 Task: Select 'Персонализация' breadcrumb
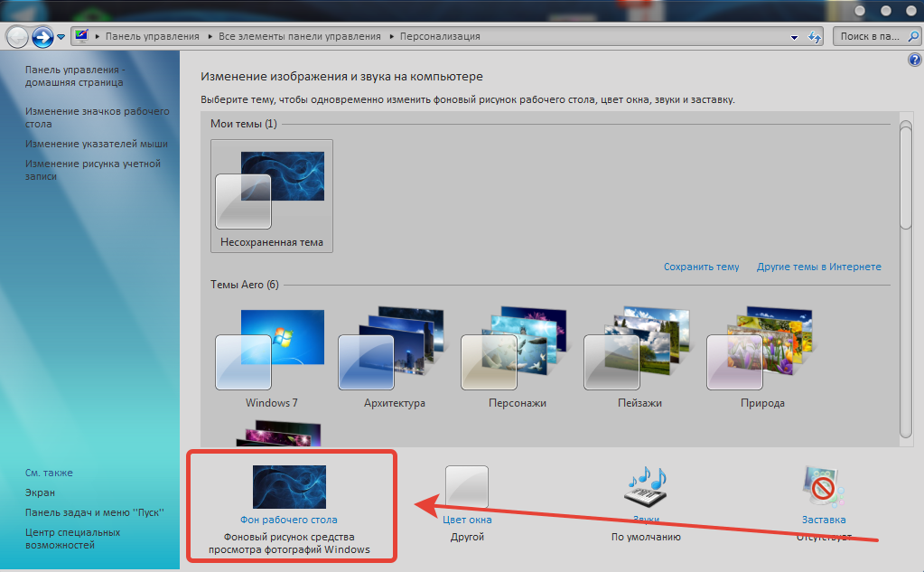click(440, 36)
